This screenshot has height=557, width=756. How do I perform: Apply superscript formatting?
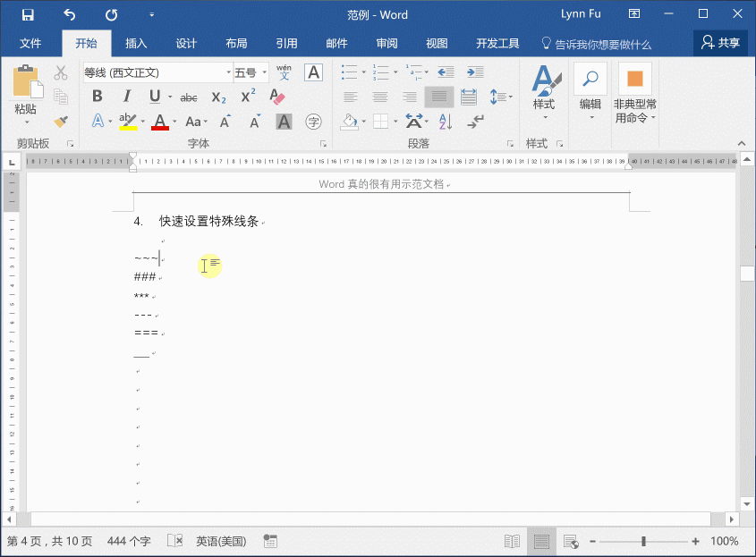point(247,96)
